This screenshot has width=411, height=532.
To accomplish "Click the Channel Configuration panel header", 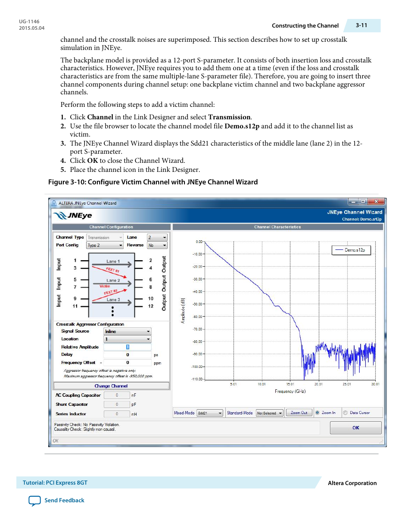I will pyautogui.click(x=111, y=227).
